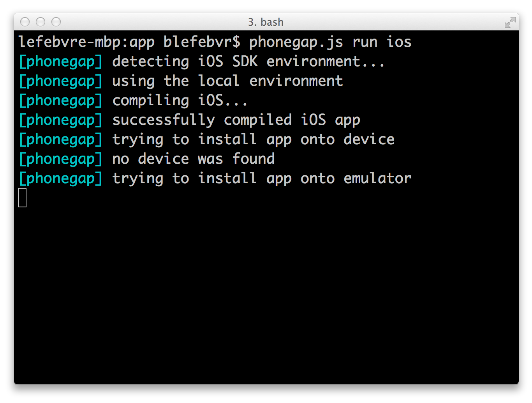Click the 'phonegap.js run ios' command text
This screenshot has height=403, width=532.
(x=330, y=42)
